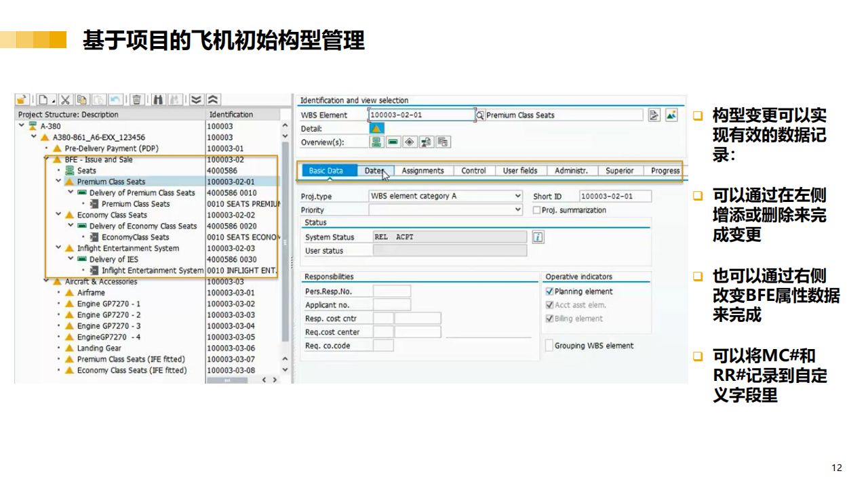Click the Cut scissors icon

pyautogui.click(x=66, y=100)
